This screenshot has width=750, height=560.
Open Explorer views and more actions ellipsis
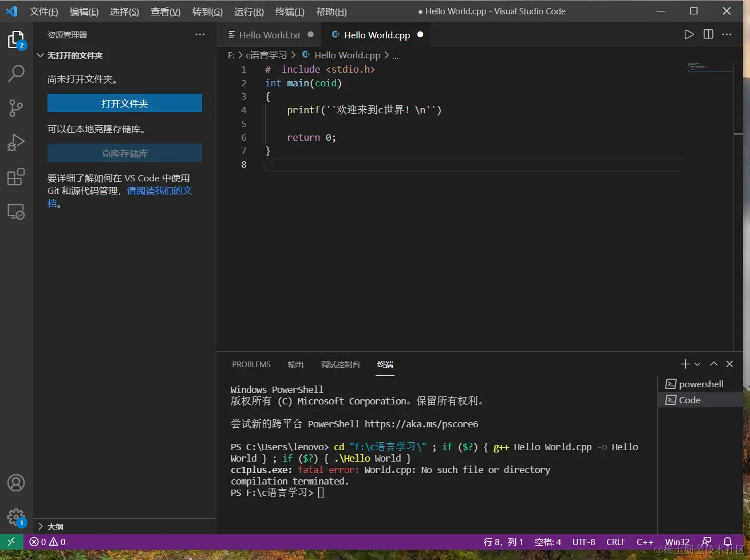(x=200, y=34)
